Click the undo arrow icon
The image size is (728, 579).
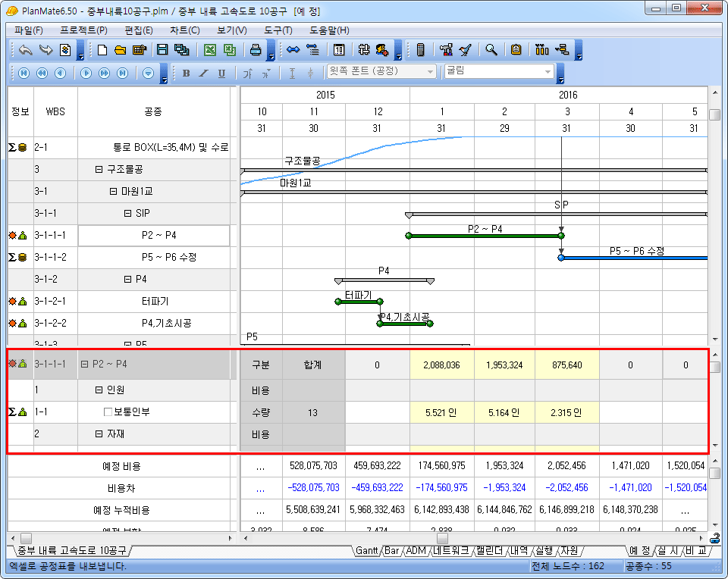[x=26, y=51]
